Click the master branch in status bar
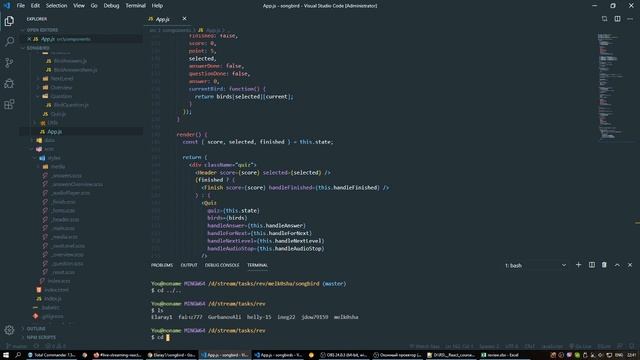Screen dimensions: 640x360 16,347
